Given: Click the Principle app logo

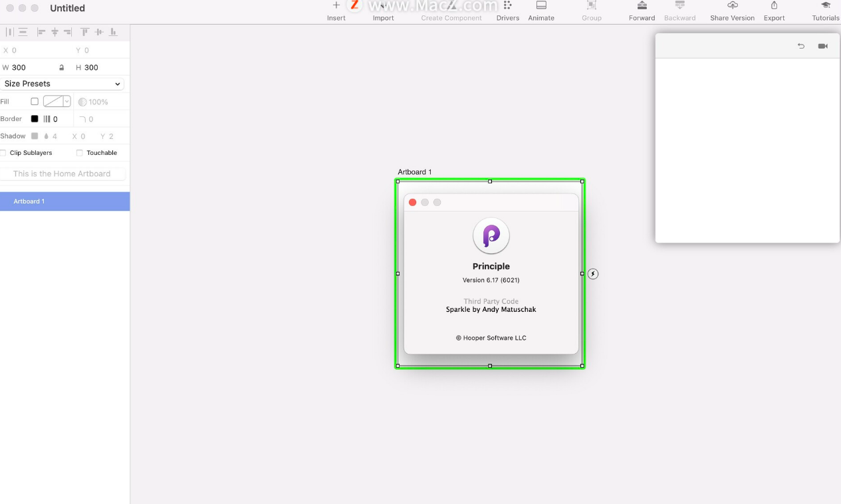Looking at the screenshot, I should 491,235.
